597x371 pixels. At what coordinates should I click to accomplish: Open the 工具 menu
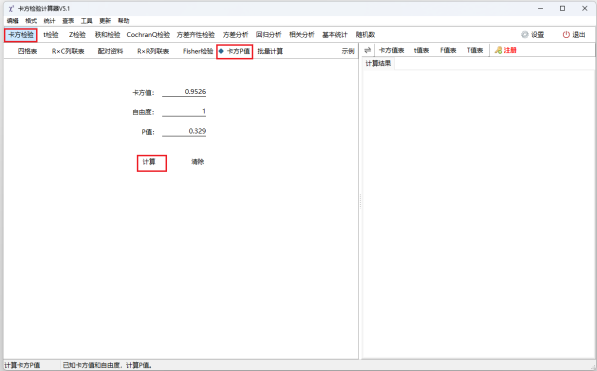tap(86, 21)
